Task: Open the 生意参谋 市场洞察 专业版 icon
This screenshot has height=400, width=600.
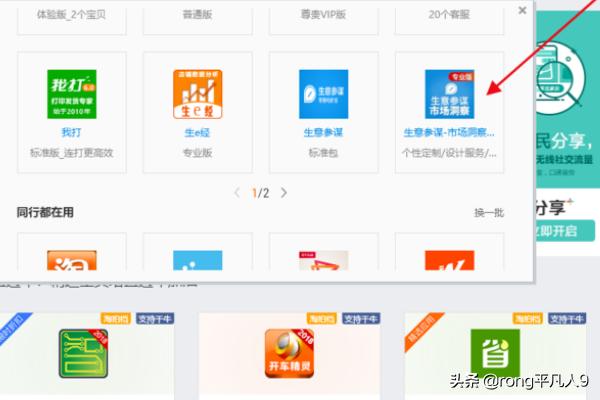Action: tap(449, 94)
